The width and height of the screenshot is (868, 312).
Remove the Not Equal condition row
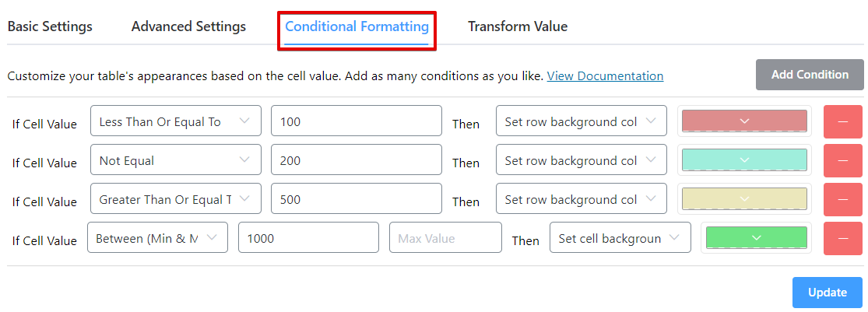[843, 160]
